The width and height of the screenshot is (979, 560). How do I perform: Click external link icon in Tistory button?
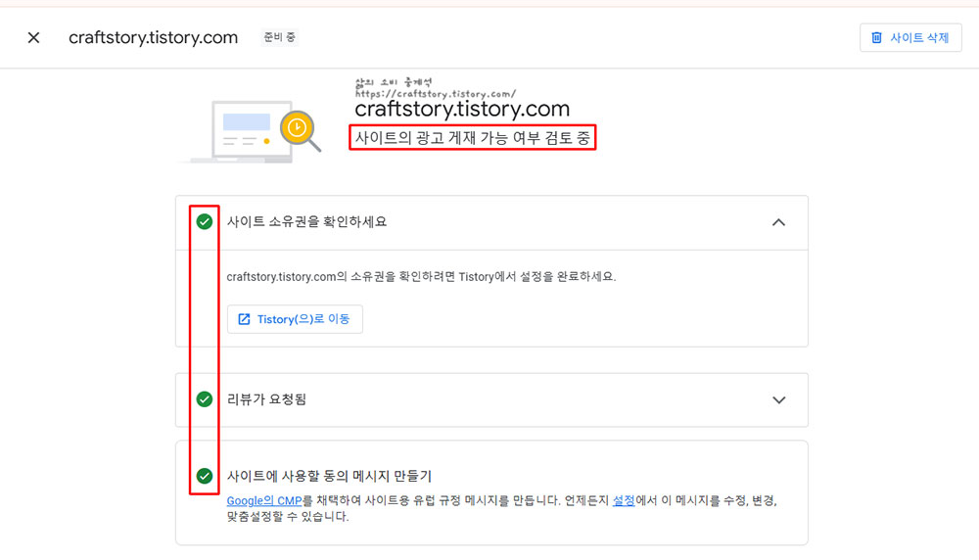(244, 319)
